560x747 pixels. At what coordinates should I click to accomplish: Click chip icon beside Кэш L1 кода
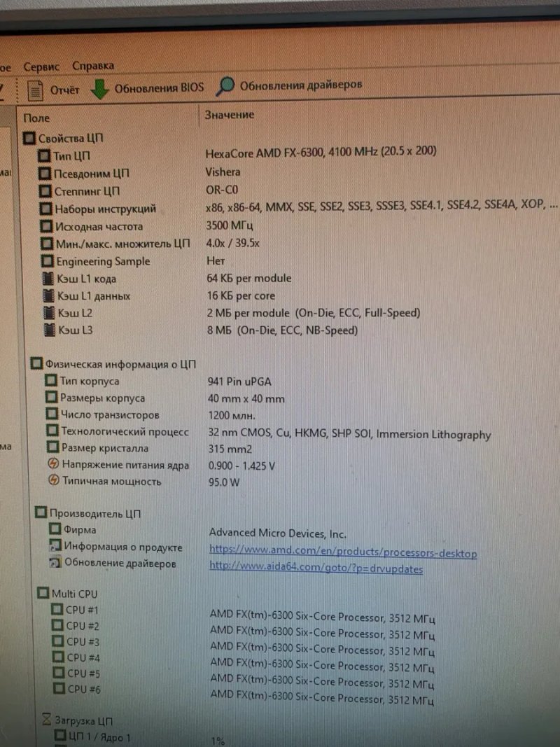pyautogui.click(x=48, y=278)
